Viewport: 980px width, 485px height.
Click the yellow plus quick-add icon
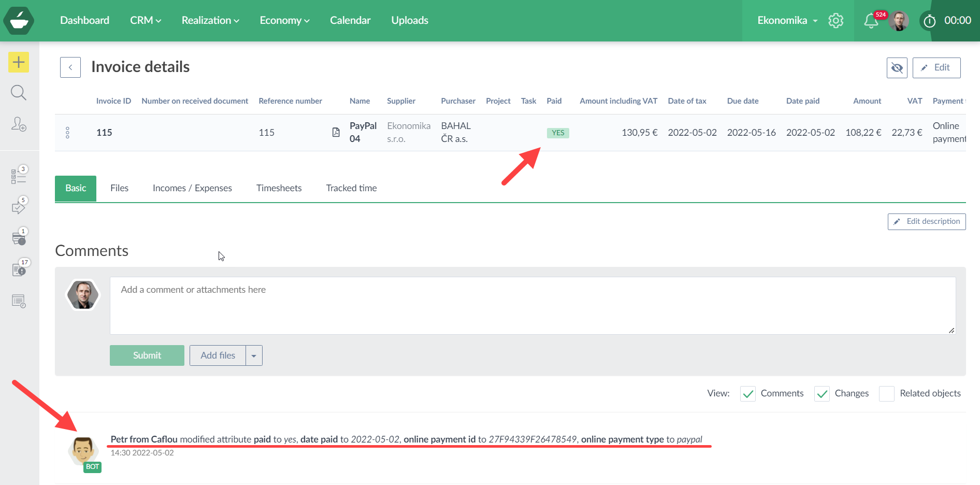[19, 62]
